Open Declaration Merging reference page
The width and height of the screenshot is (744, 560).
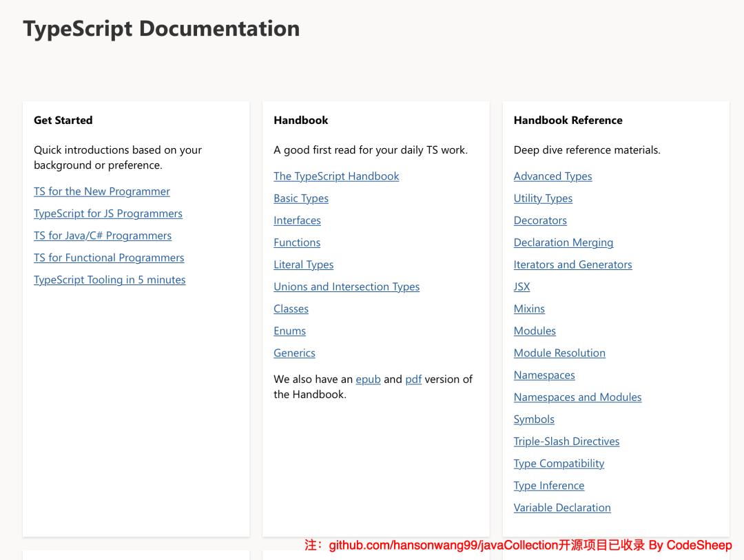click(x=563, y=242)
